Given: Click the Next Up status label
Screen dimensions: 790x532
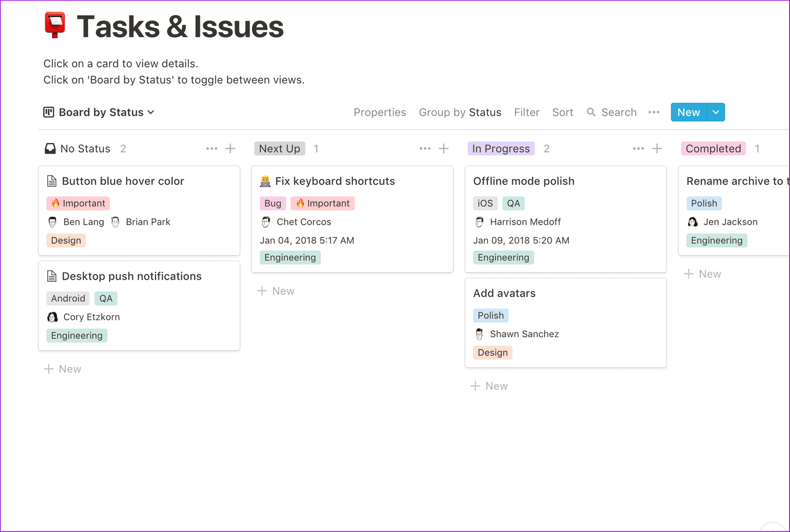Looking at the screenshot, I should [280, 149].
